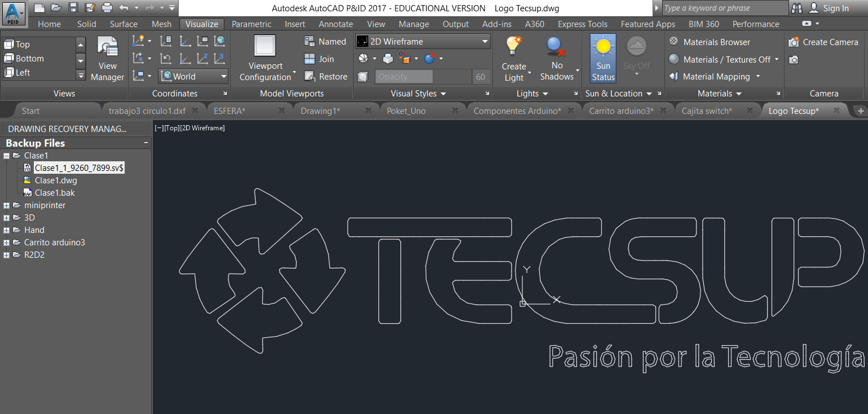Open the Home ribbon tab

point(49,24)
